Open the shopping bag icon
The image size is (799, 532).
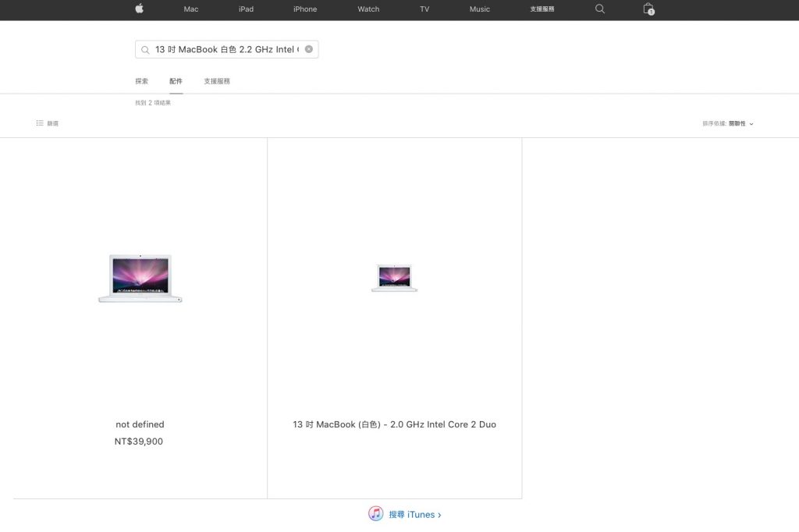(x=648, y=9)
